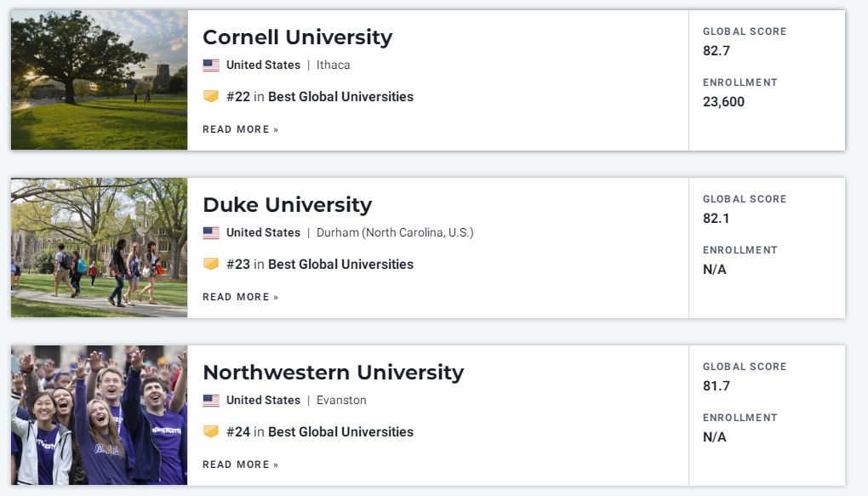The image size is (868, 496).
Task: Click Cornell's global score 82.7
Action: [x=717, y=51]
